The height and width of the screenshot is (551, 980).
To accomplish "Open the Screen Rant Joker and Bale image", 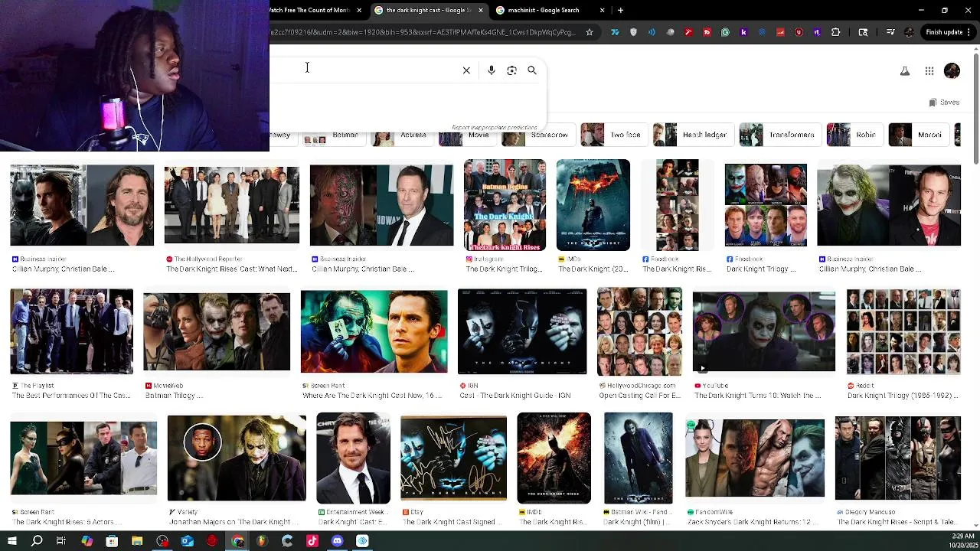I will click(374, 331).
